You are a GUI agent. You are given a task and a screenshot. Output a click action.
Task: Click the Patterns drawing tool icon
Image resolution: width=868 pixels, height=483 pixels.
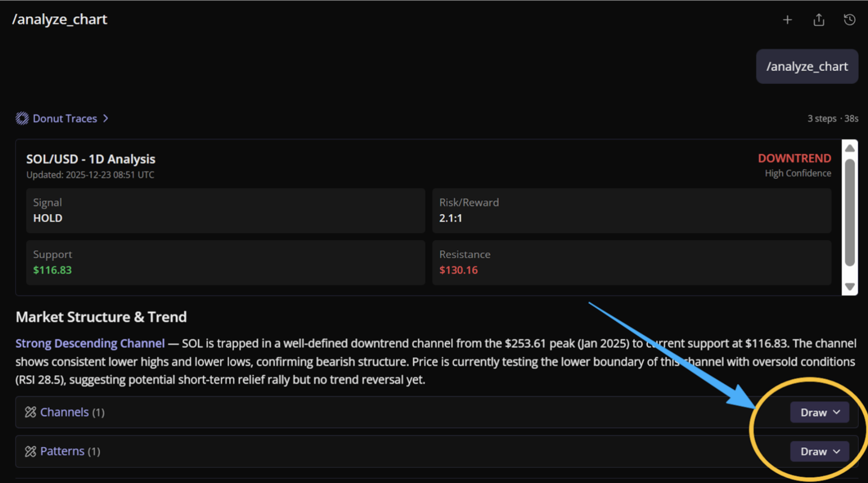[31, 452]
